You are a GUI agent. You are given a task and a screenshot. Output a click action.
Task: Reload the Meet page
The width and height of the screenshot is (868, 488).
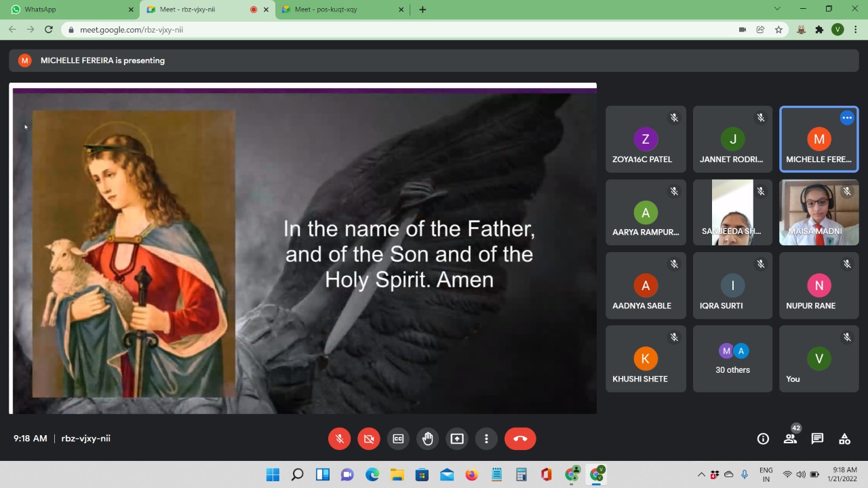click(49, 29)
